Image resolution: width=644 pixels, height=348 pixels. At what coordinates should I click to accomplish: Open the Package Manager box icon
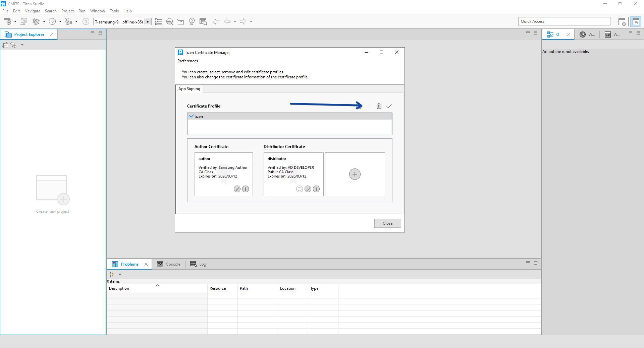coord(181,22)
